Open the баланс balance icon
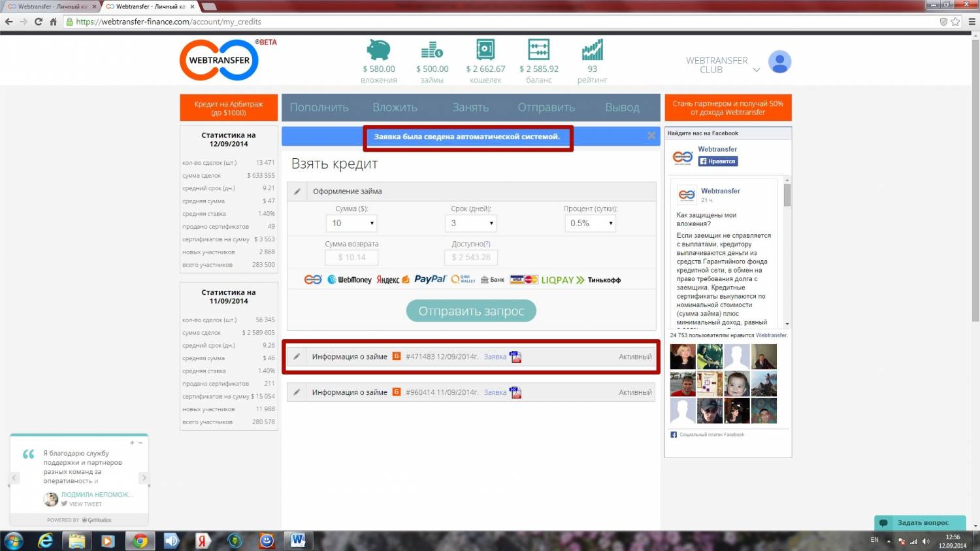The height and width of the screenshot is (551, 980). pyautogui.click(x=539, y=50)
